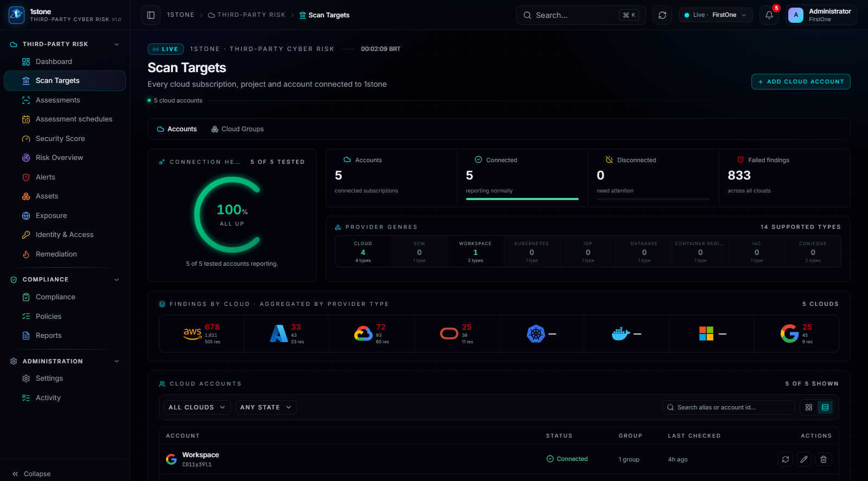Click the Workspace row Google icon
The image size is (868, 481).
click(171, 459)
